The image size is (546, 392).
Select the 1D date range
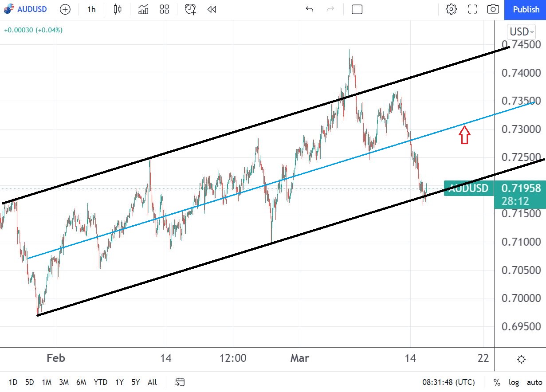click(x=13, y=382)
